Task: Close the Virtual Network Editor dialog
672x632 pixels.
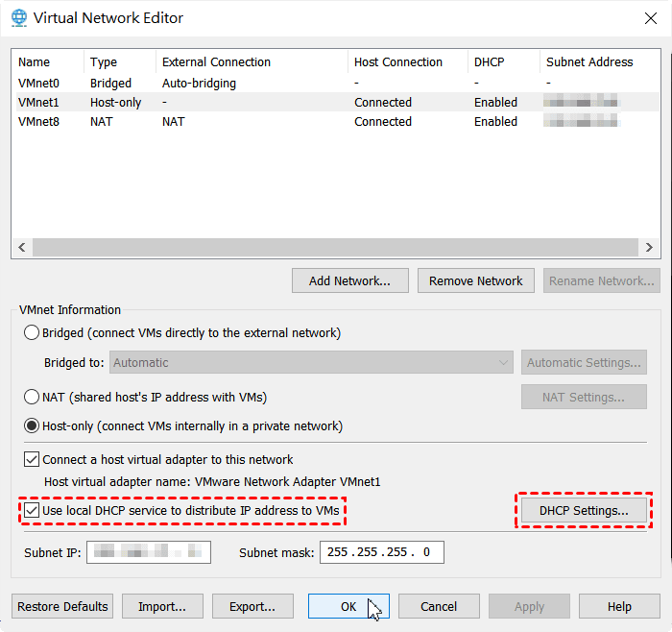Action: point(651,18)
